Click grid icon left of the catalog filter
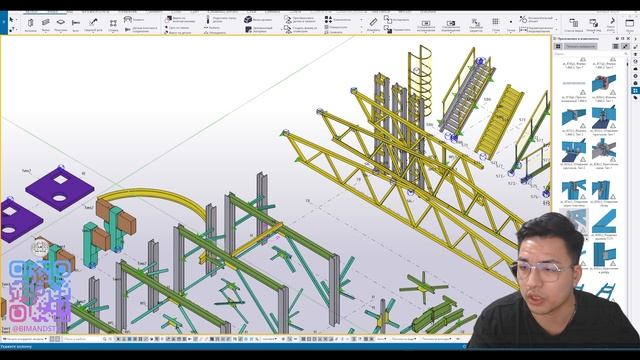 (x=558, y=47)
